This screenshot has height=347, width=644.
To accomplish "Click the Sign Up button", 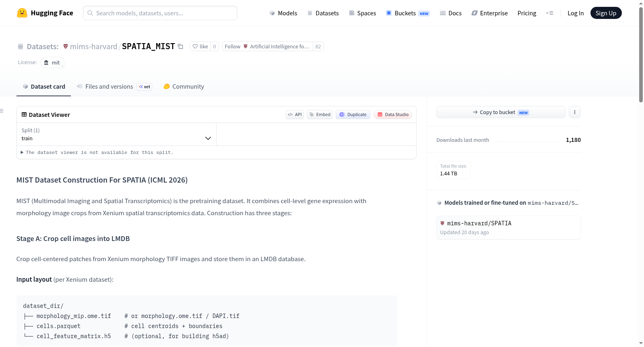I will click(606, 13).
